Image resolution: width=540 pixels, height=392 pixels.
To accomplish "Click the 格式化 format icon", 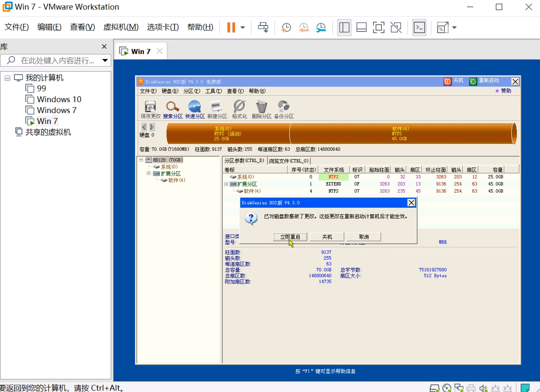I will click(x=239, y=109).
